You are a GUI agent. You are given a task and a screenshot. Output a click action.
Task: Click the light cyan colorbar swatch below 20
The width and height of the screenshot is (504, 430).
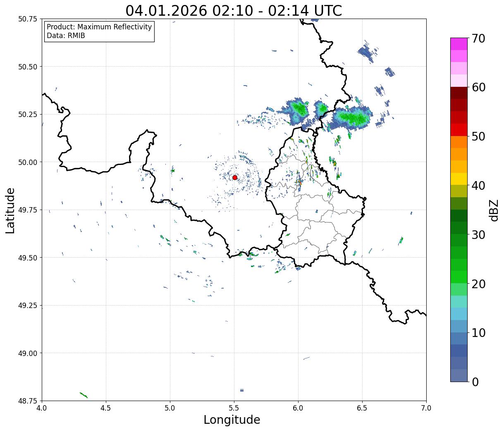[459, 302]
